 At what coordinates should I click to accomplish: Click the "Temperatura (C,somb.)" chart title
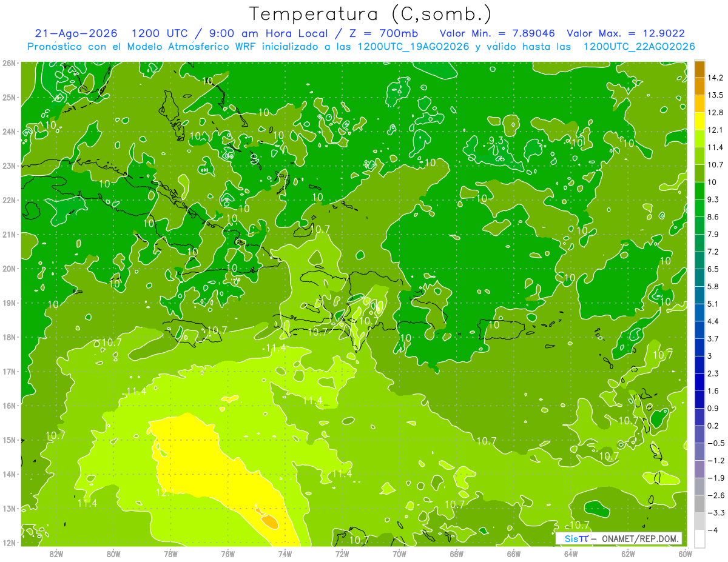[x=370, y=13]
